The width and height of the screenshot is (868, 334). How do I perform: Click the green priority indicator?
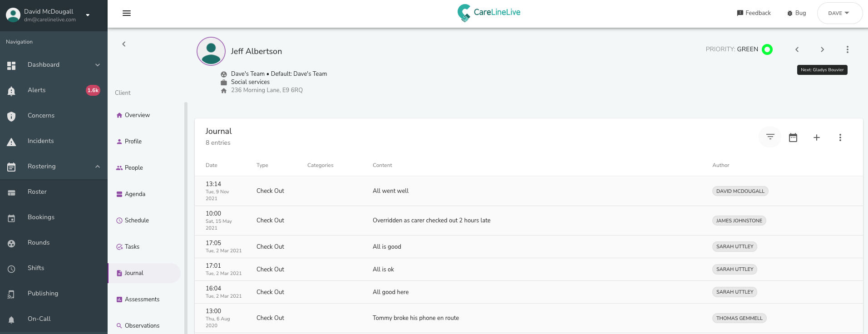pos(767,49)
